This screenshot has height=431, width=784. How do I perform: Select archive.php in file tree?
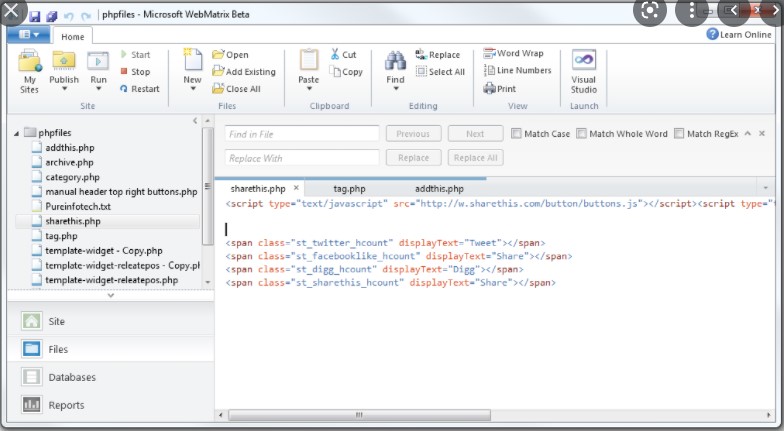pyautogui.click(x=69, y=162)
